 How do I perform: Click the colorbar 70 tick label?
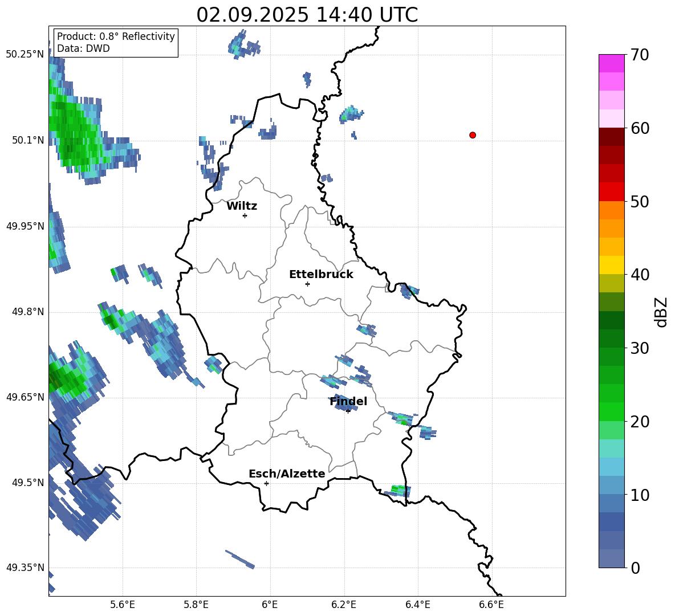pos(640,55)
